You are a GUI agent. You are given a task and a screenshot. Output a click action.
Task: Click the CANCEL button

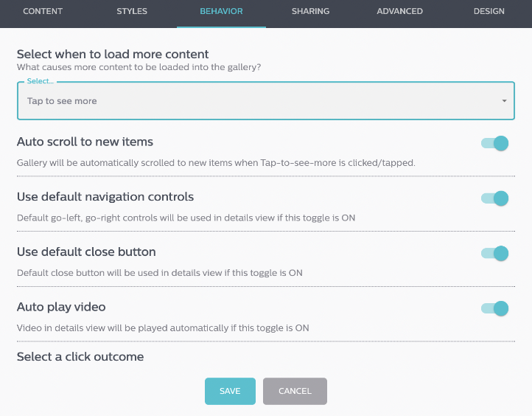(295, 391)
